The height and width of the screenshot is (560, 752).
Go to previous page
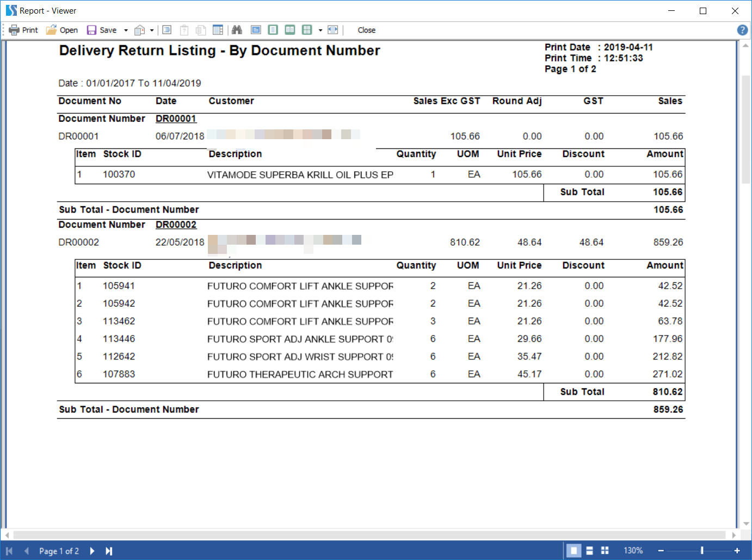[x=26, y=551]
